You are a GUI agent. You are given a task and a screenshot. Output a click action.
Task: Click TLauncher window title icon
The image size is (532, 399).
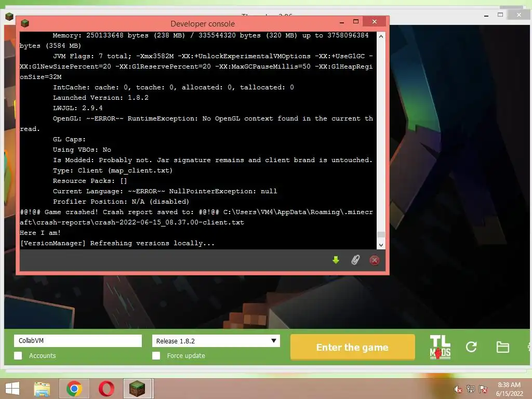pyautogui.click(x=9, y=16)
